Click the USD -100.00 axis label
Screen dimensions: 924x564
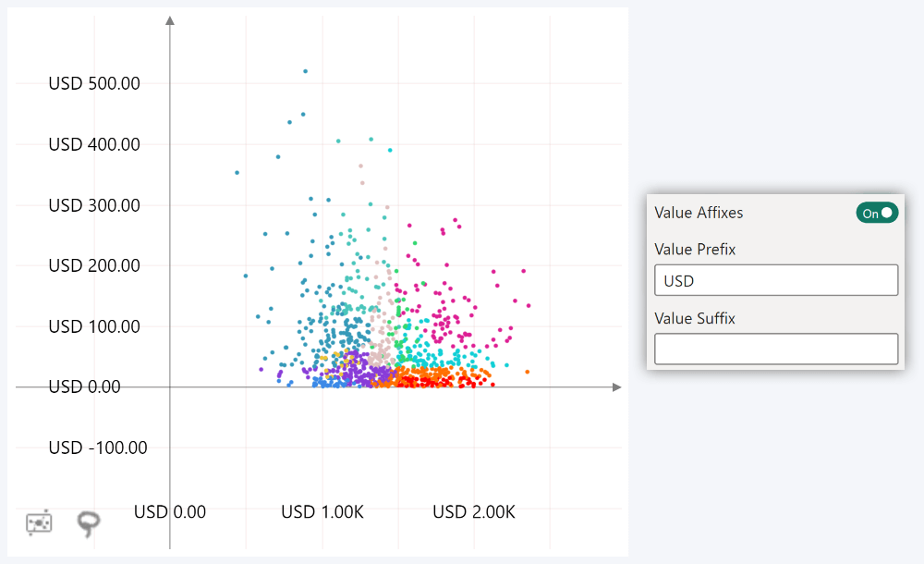pyautogui.click(x=98, y=447)
